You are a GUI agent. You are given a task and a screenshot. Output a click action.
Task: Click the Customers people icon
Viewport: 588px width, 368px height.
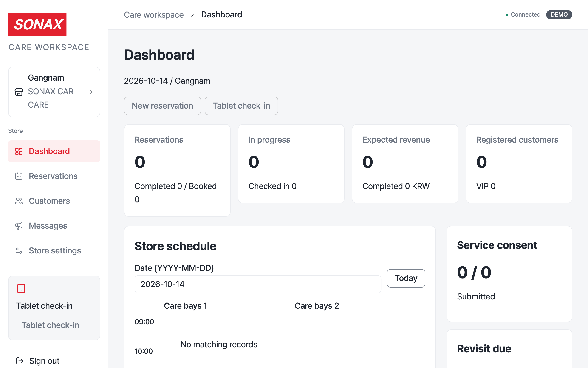point(19,201)
